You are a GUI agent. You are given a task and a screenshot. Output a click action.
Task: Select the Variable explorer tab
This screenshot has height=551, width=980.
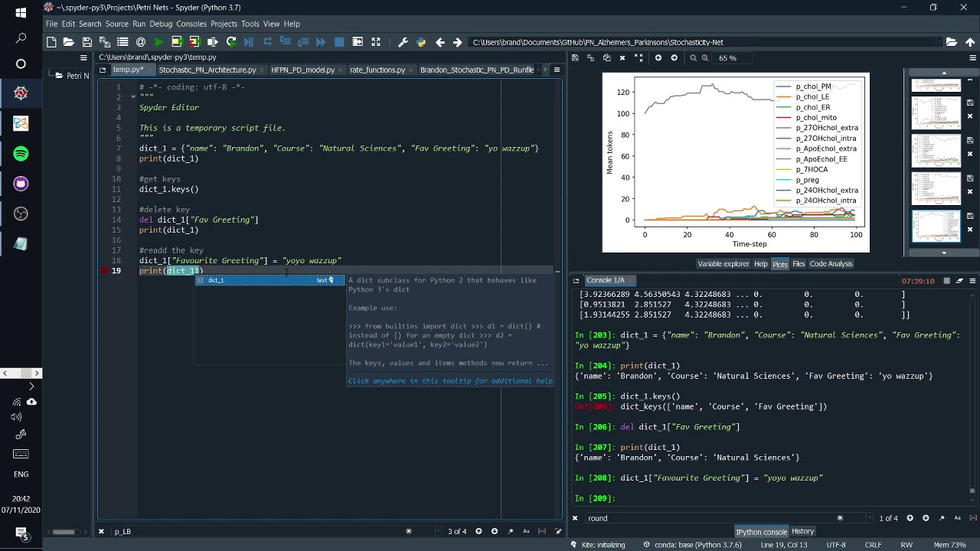tap(723, 264)
